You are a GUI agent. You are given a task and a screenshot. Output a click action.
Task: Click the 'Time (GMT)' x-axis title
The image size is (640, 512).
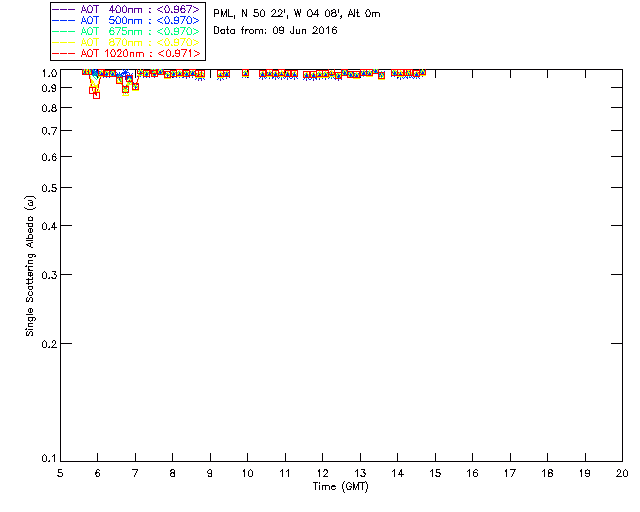point(341,486)
